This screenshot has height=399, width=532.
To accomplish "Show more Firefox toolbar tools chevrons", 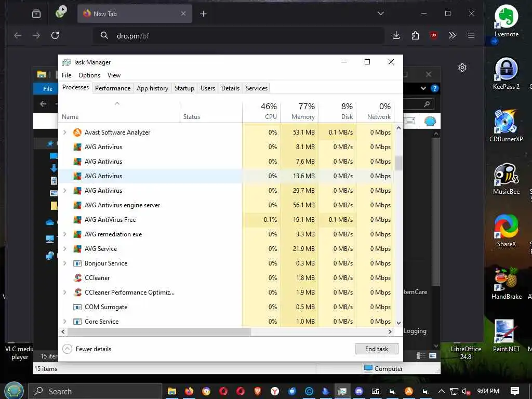I will pyautogui.click(x=453, y=35).
